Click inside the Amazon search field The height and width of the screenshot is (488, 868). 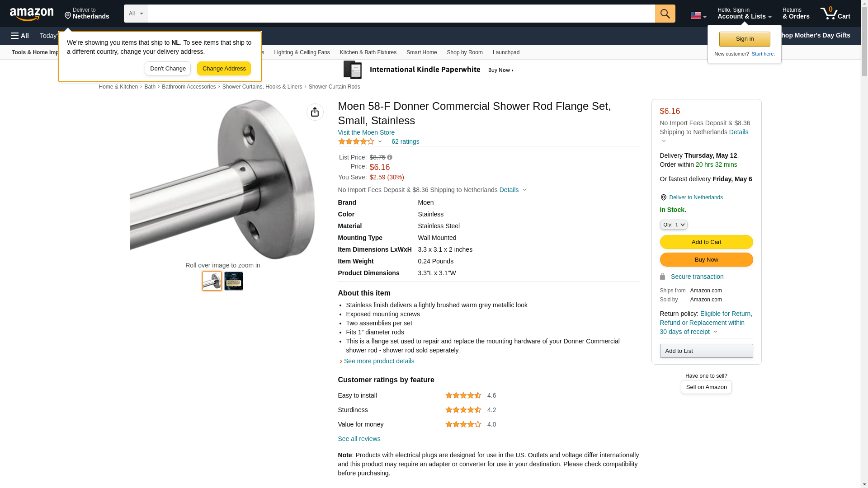401,14
